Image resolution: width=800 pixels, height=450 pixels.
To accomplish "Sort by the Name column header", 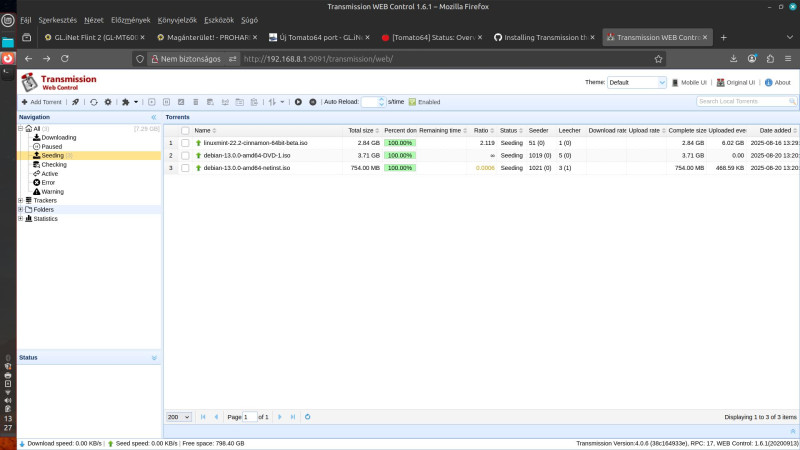I will point(205,131).
